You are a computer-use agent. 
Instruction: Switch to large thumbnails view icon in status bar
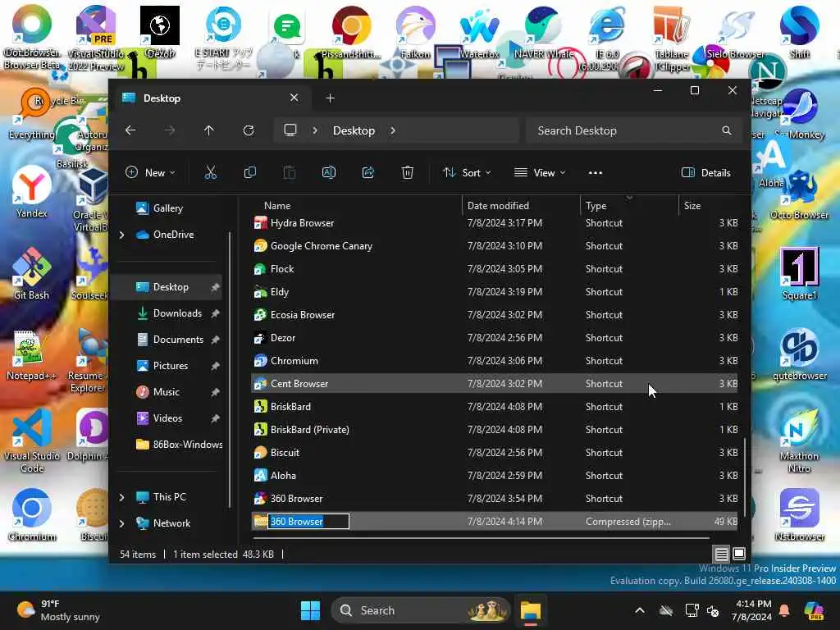pos(739,554)
